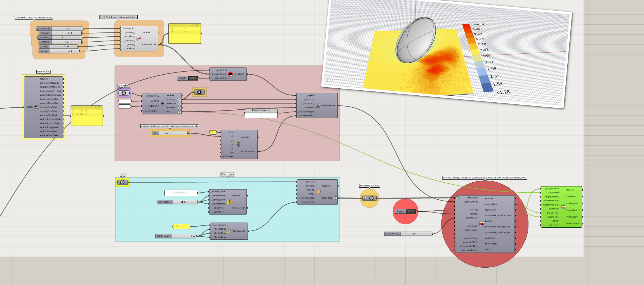Image resolution: width=644 pixels, height=285 pixels.
Task: Adjust the _toDay_ slider
Action: pos(58,46)
